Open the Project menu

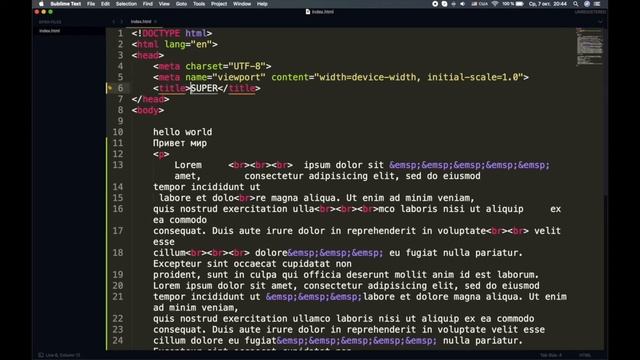[219, 4]
